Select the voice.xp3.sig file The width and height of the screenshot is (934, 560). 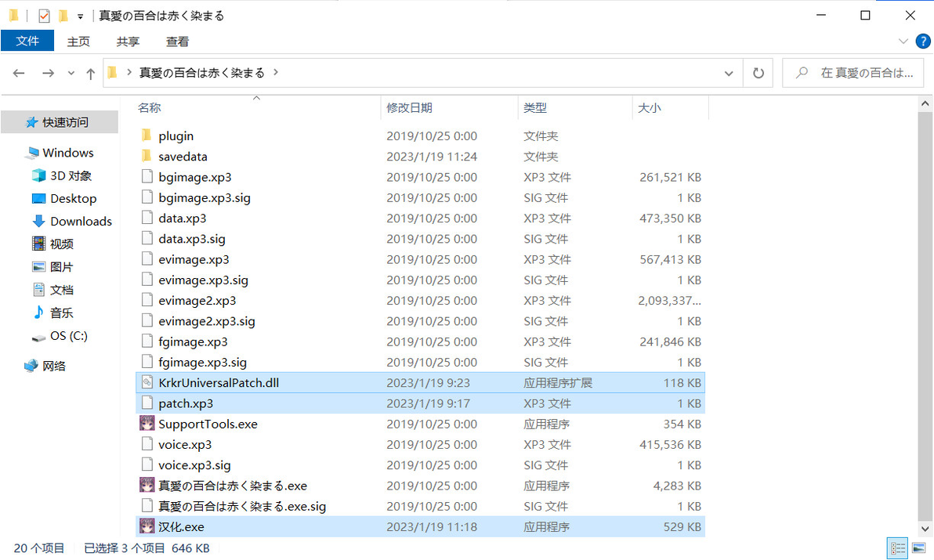421,465
